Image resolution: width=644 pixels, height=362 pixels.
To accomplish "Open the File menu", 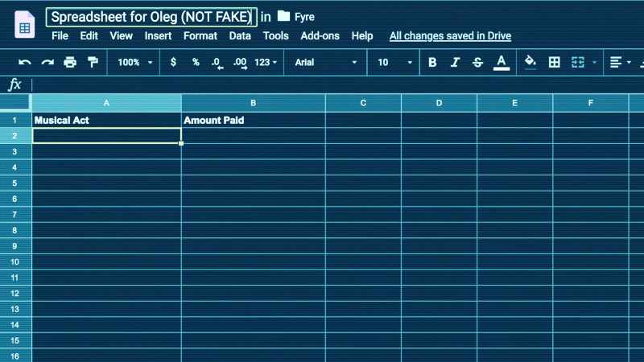I will pos(60,36).
